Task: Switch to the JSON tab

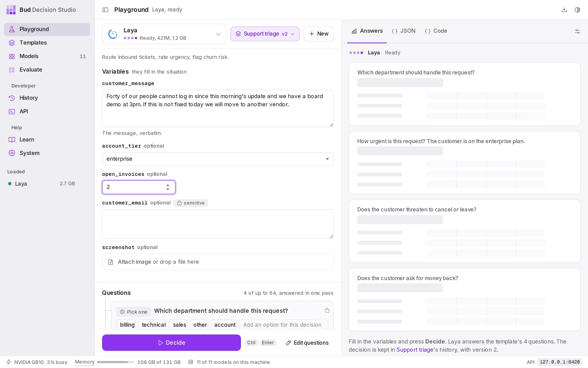Action: click(403, 31)
